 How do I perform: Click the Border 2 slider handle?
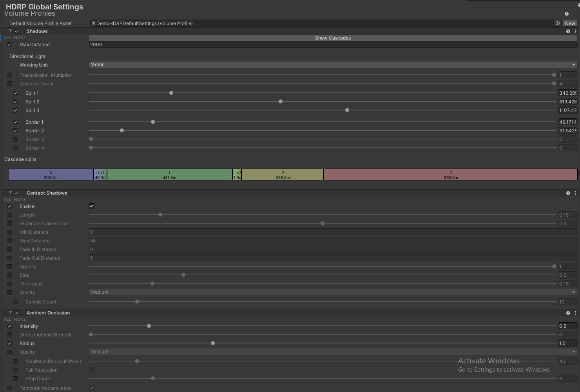(122, 130)
